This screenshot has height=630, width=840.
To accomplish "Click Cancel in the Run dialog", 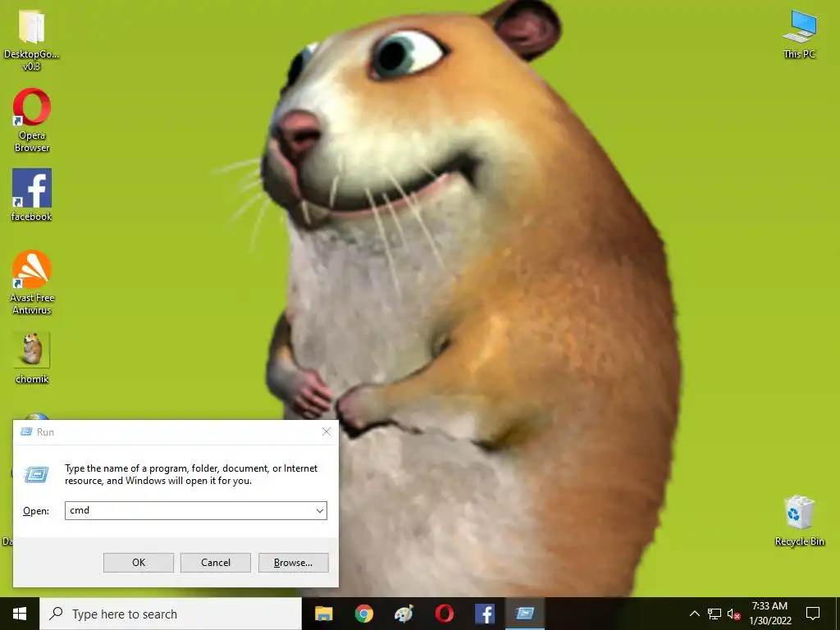I will [x=216, y=563].
